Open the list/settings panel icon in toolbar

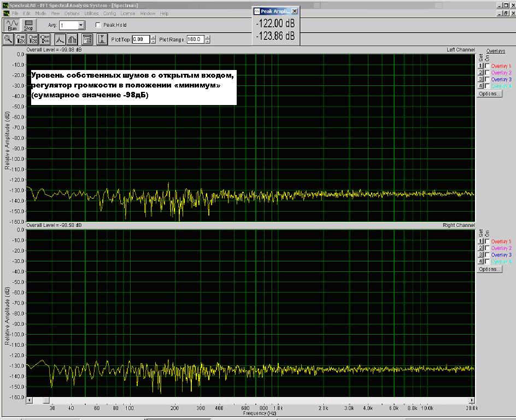87,39
